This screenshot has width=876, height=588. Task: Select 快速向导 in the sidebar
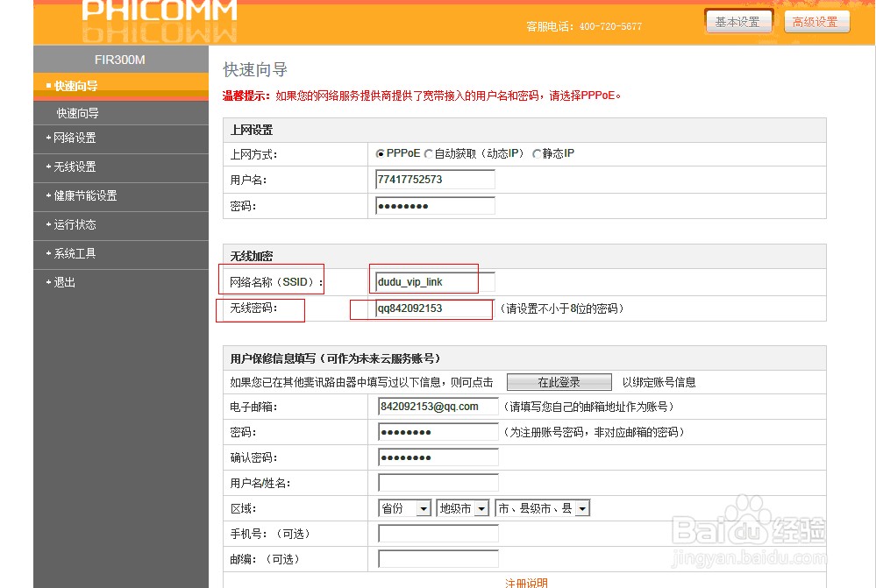pos(76,112)
